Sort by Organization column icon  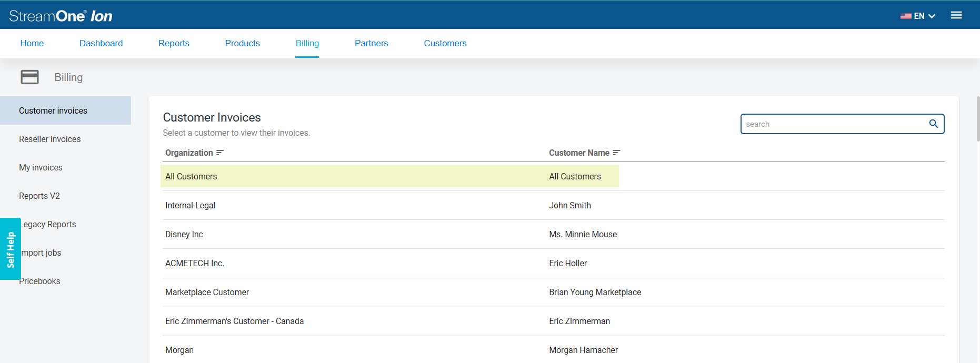coord(220,153)
